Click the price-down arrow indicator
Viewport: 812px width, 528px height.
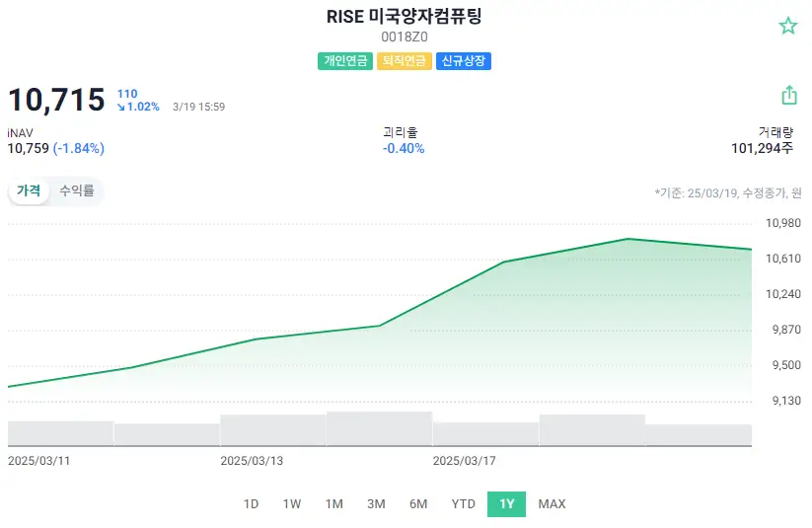[x=120, y=107]
